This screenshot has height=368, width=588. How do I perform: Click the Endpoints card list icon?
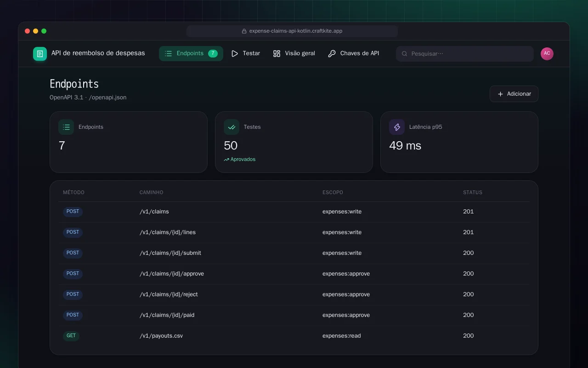click(x=66, y=127)
